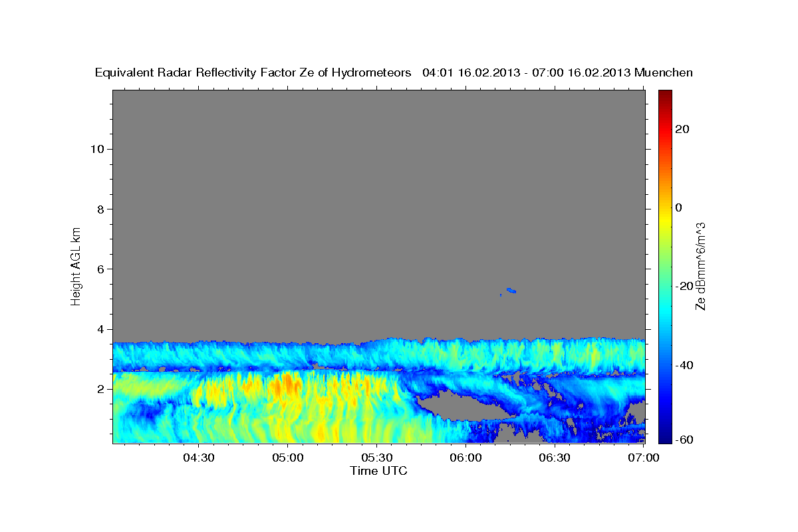Click the yellow zone of the colorbar
This screenshot has width=798, height=532.
(665, 219)
